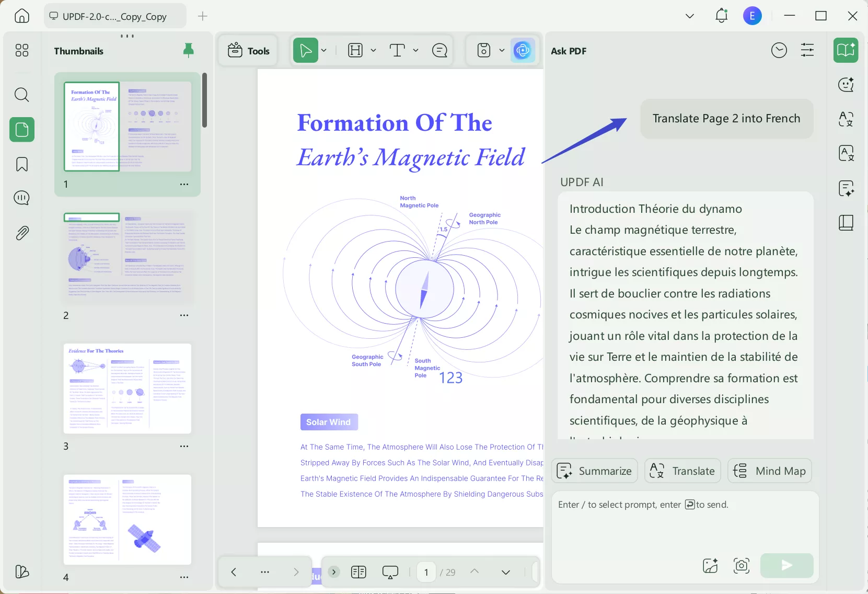868x594 pixels.
Task: Select the page 2 thumbnail
Action: point(127,256)
